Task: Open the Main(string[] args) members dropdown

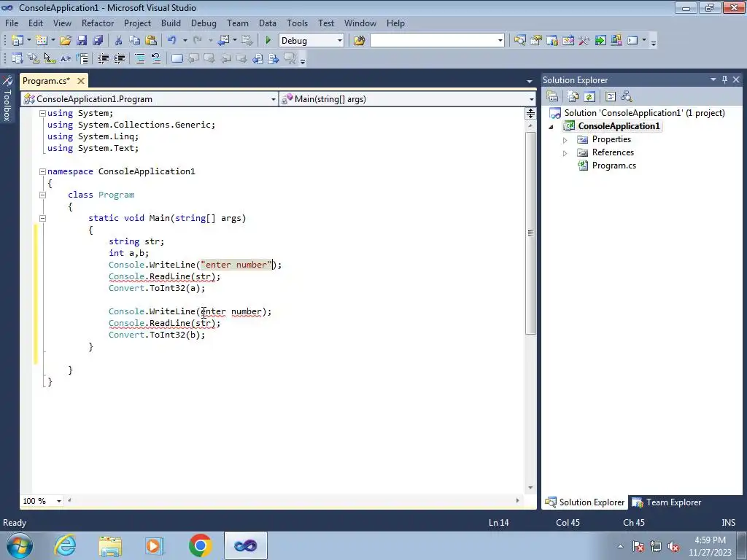Action: pyautogui.click(x=531, y=99)
